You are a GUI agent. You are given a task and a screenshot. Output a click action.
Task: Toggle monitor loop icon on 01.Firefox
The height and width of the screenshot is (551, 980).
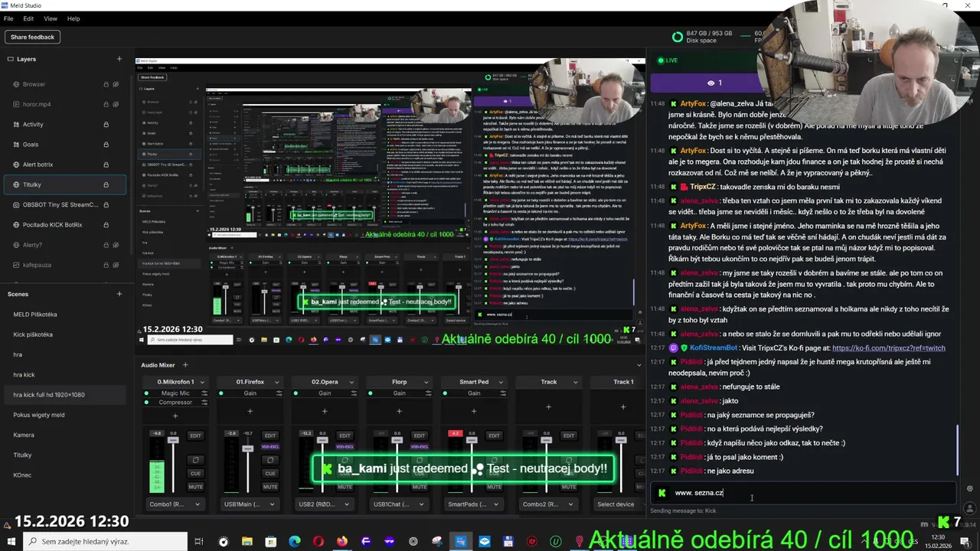point(270,460)
